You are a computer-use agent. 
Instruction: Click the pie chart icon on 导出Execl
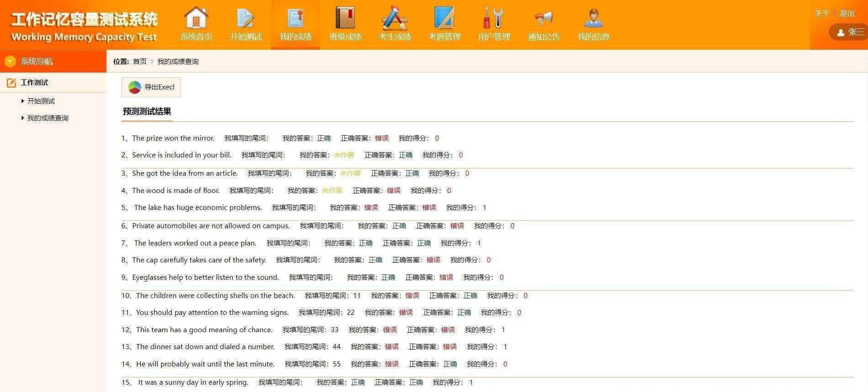pyautogui.click(x=134, y=87)
